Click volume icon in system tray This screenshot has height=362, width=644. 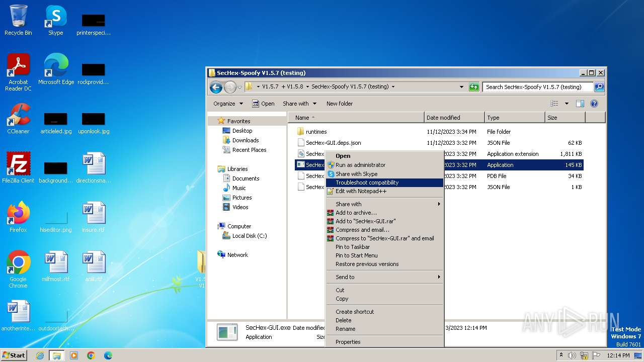pos(572,355)
